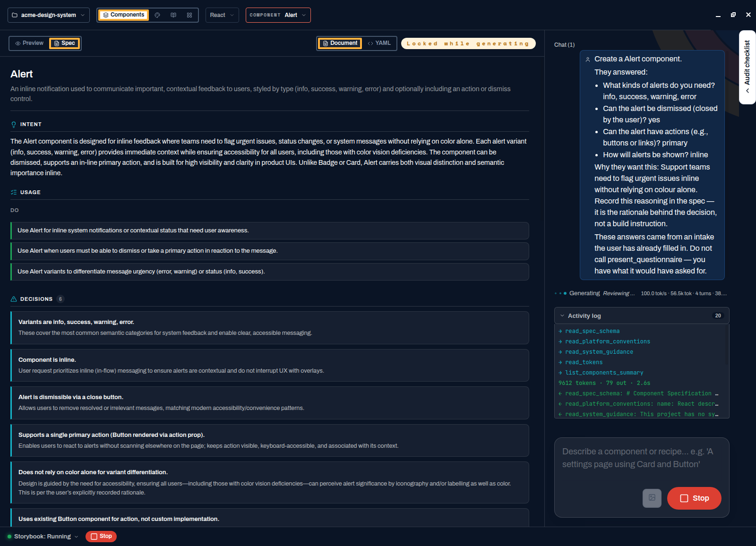Open the React platform dropdown

coord(222,15)
